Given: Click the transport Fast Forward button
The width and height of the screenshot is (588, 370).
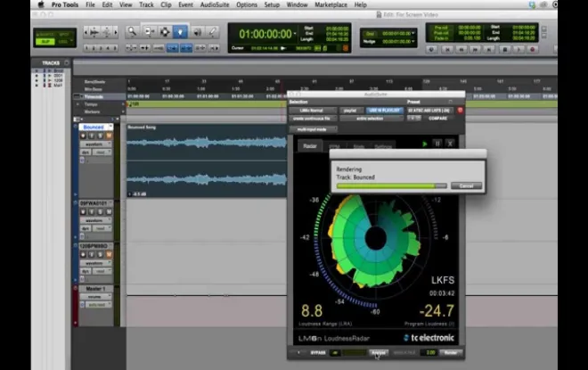Looking at the screenshot, I should pos(475,49).
